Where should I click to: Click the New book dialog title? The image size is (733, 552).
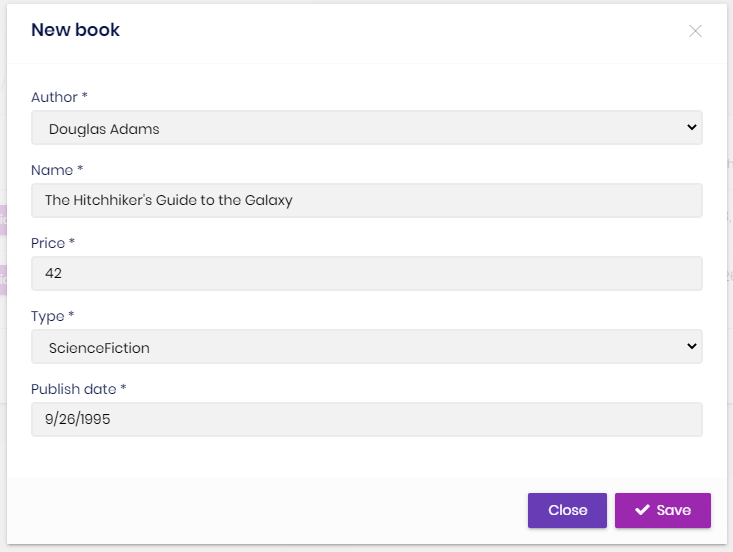click(75, 30)
